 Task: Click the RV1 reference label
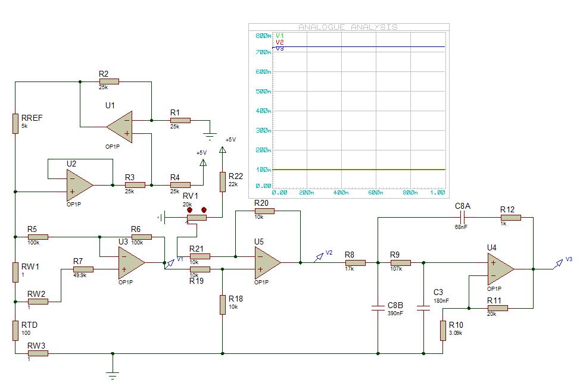click(x=190, y=196)
